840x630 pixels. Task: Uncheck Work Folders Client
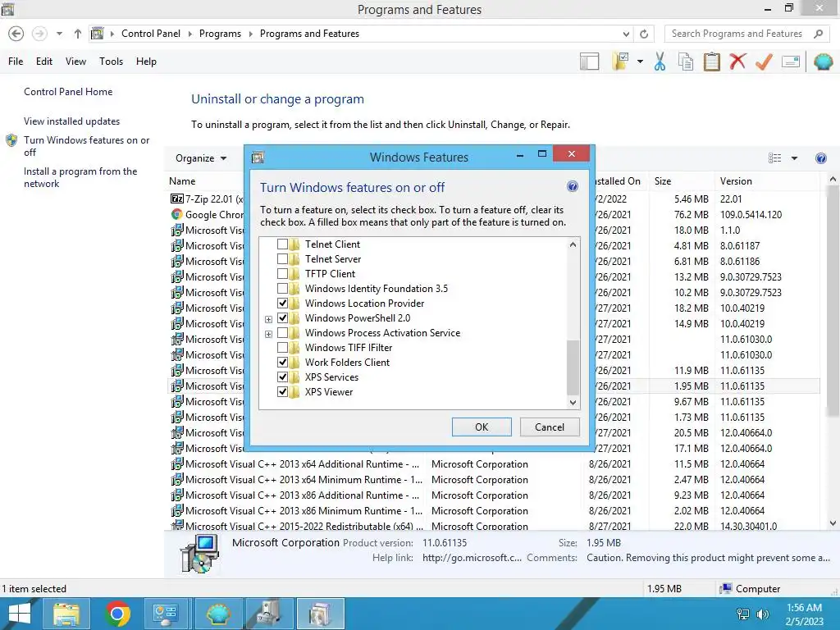pyautogui.click(x=282, y=362)
